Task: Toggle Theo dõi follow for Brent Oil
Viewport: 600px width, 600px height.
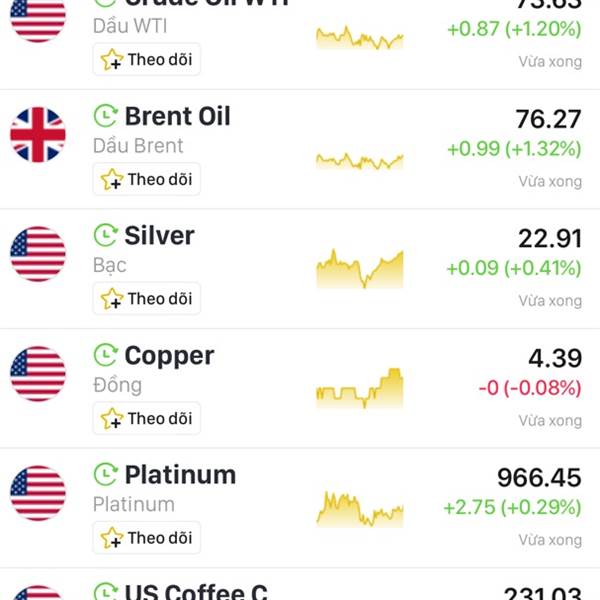Action: 147,179
